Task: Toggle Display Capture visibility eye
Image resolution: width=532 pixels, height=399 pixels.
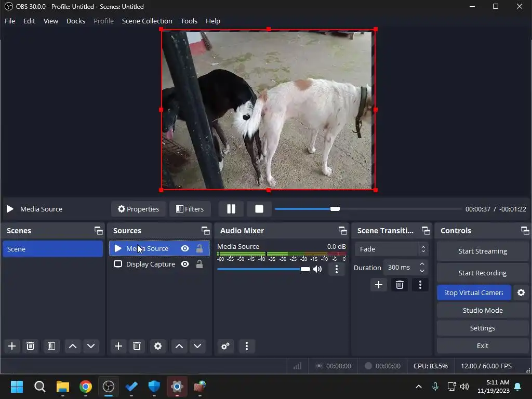Action: 185,264
